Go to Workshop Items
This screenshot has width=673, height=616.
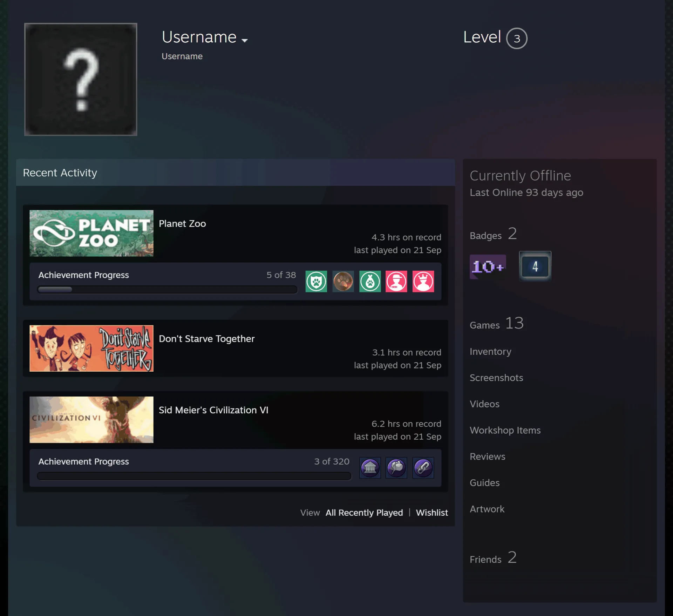(505, 430)
